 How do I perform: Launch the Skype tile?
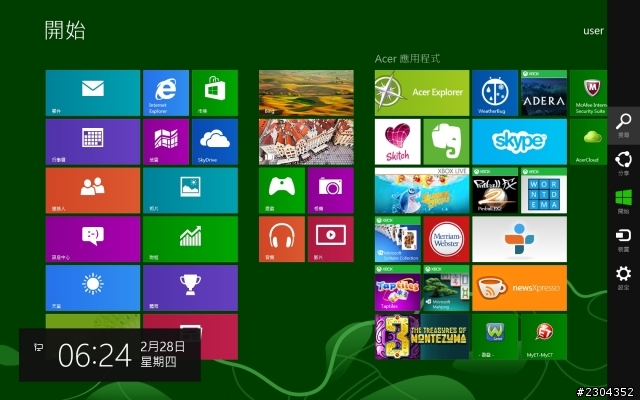click(x=520, y=142)
